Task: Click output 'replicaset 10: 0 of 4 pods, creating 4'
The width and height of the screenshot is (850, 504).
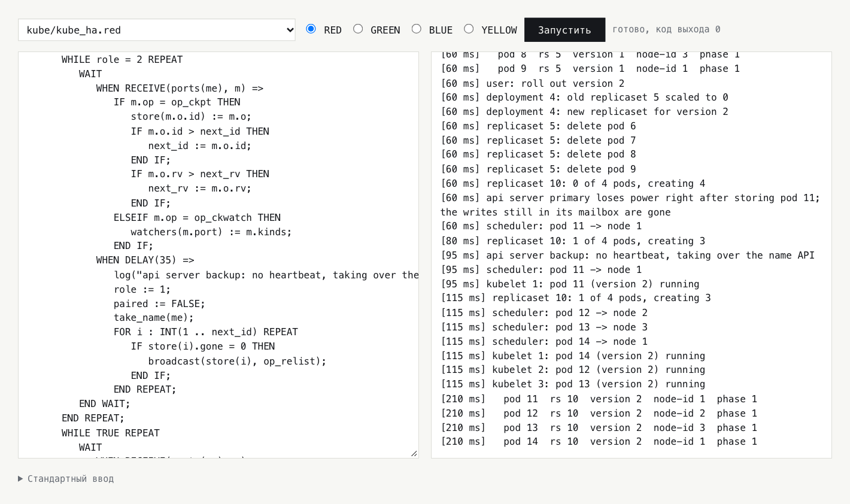Action: pos(573,184)
